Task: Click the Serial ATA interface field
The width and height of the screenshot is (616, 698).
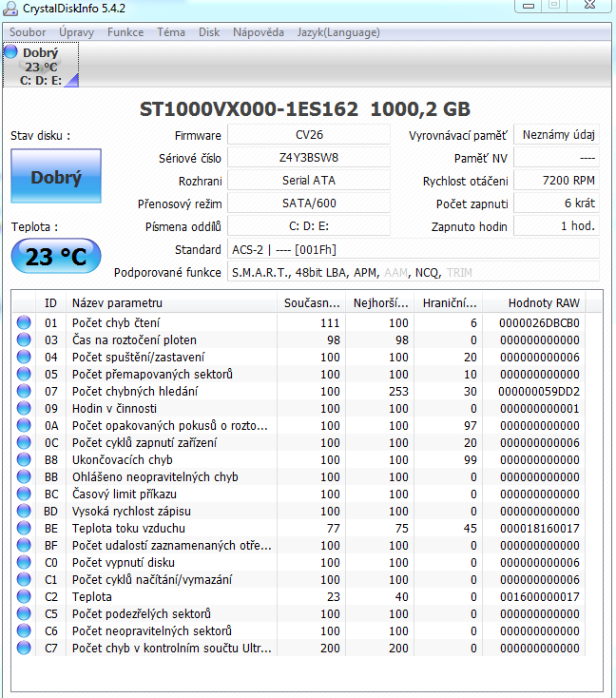Action: pyautogui.click(x=309, y=181)
